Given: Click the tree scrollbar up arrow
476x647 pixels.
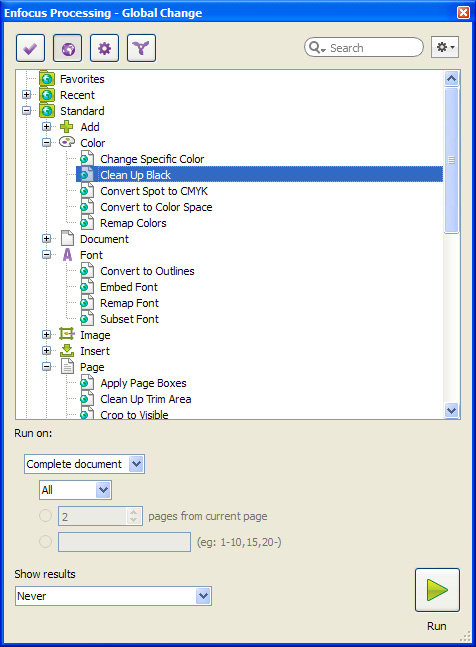Looking at the screenshot, I should tap(452, 78).
